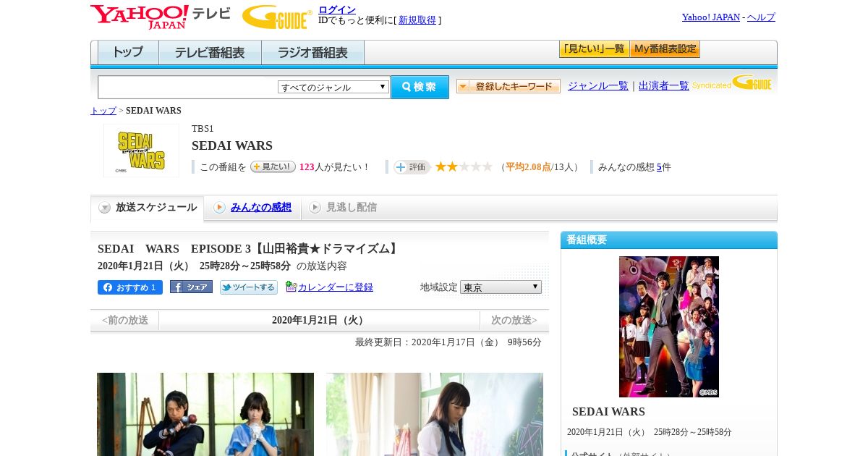
Task: Go to 次の放送 next broadcast
Action: 514,320
